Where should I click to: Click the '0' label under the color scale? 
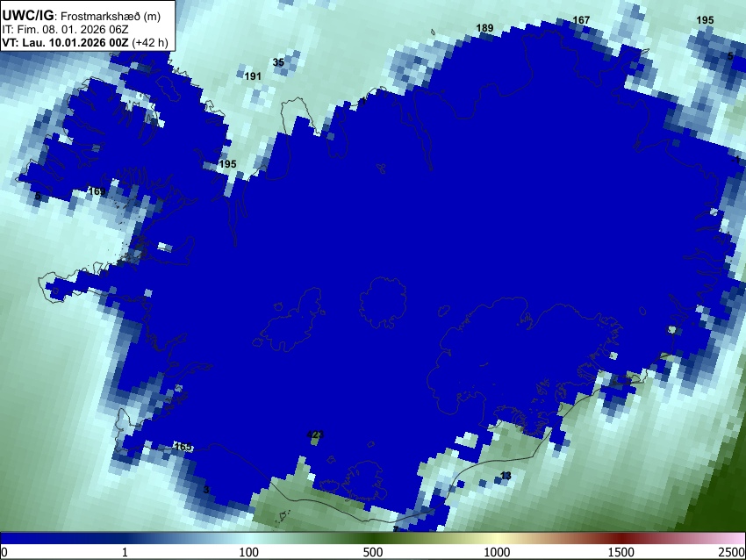click(x=4, y=552)
